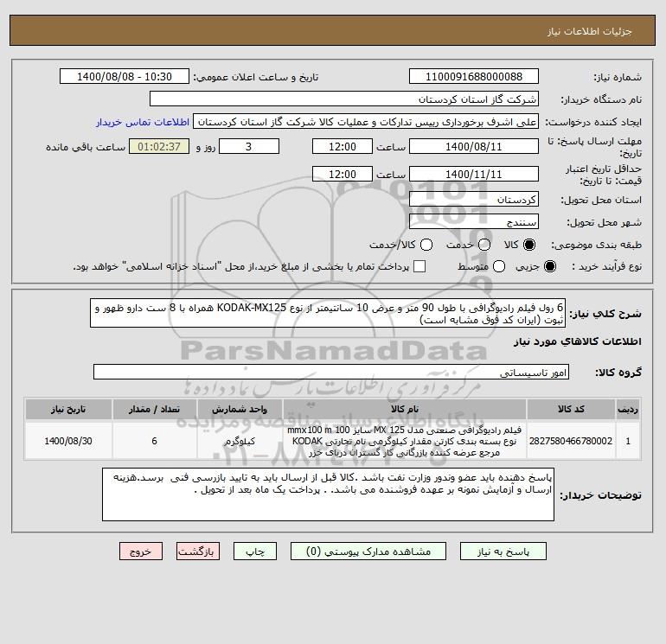This screenshot has height=644, width=666.
Task: Click تعداد / مقدار column header
Action: click(154, 409)
